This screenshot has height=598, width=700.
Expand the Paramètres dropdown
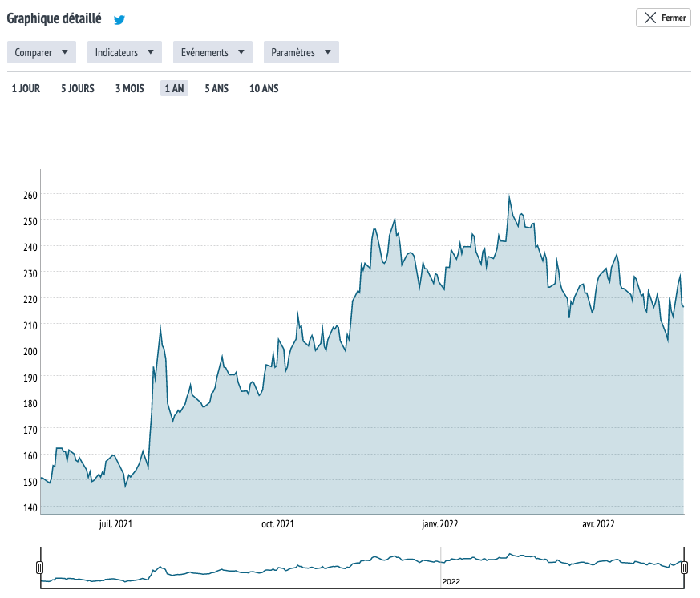point(301,52)
